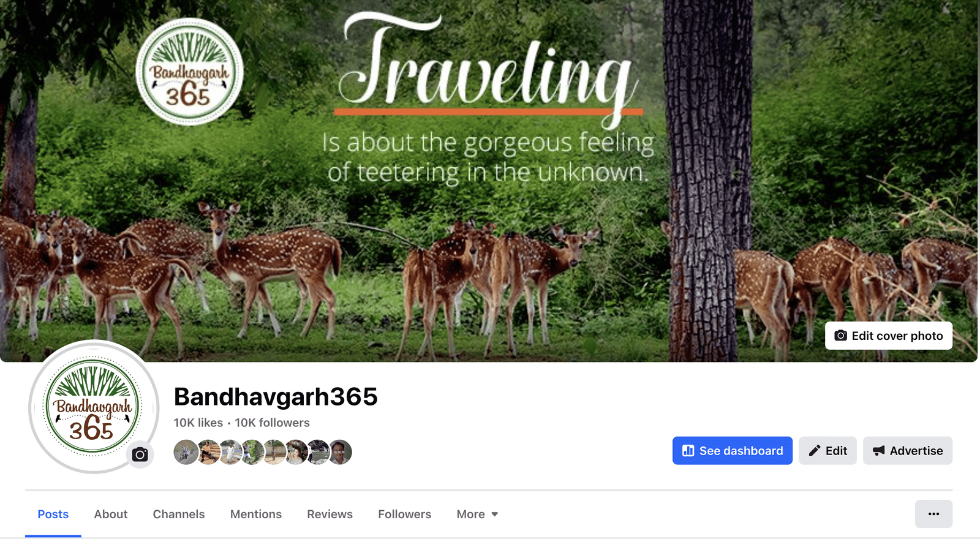Click the megaphone Advertise icon
Screen dimensions: 980x539
pyautogui.click(x=879, y=451)
